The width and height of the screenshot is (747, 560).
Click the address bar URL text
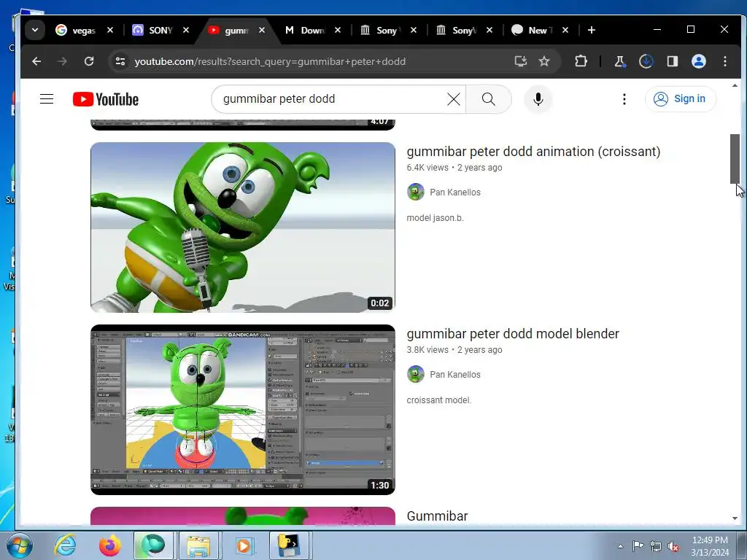click(270, 61)
